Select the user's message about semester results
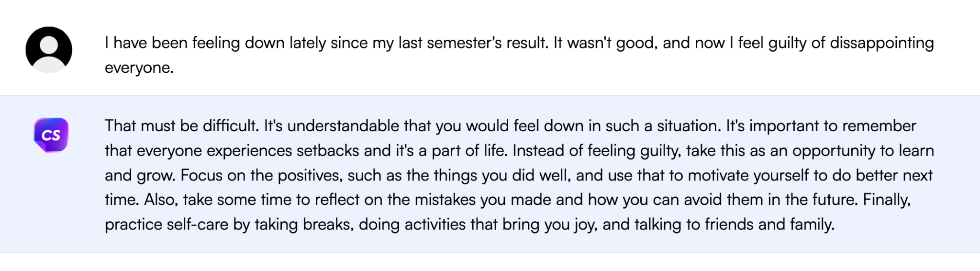 click(x=519, y=55)
